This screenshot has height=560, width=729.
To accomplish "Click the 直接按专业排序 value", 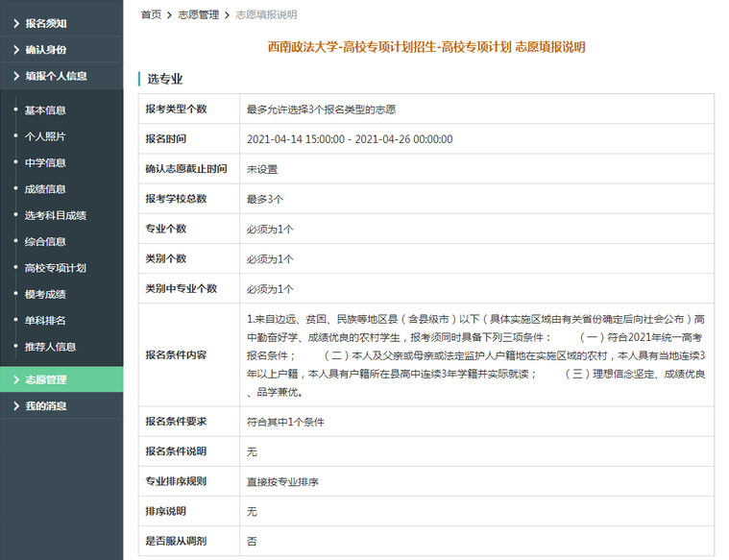I will [282, 482].
